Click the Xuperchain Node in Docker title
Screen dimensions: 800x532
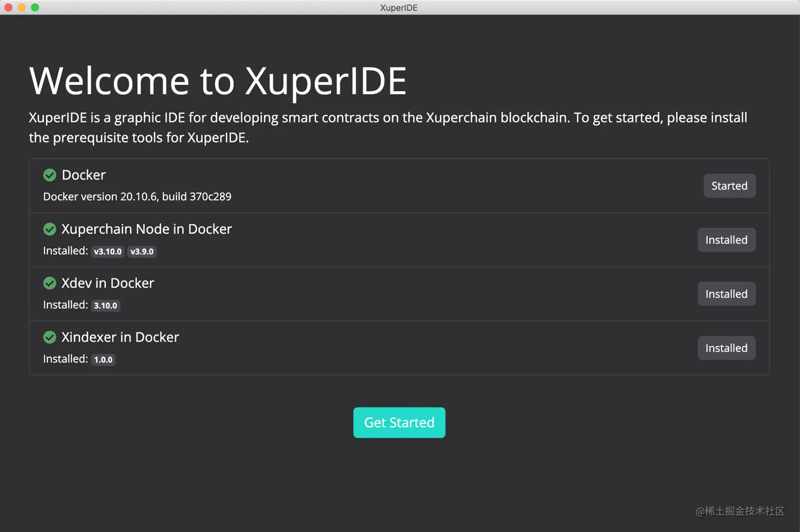146,229
